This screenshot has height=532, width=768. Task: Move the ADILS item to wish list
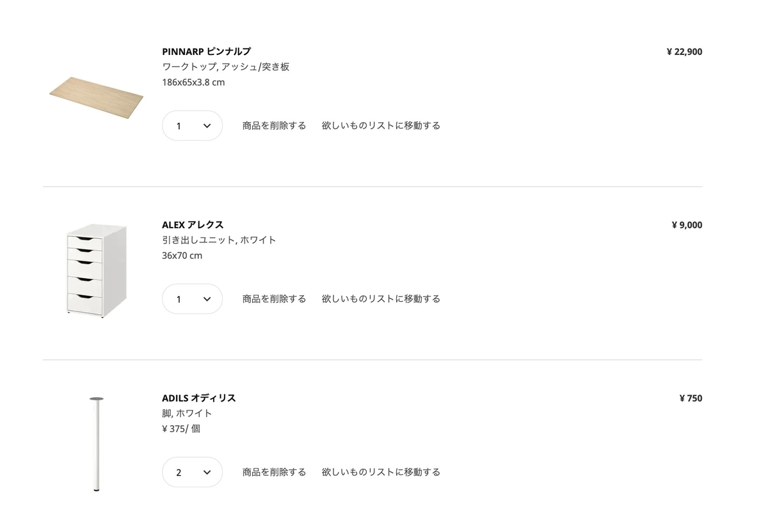[x=381, y=472]
